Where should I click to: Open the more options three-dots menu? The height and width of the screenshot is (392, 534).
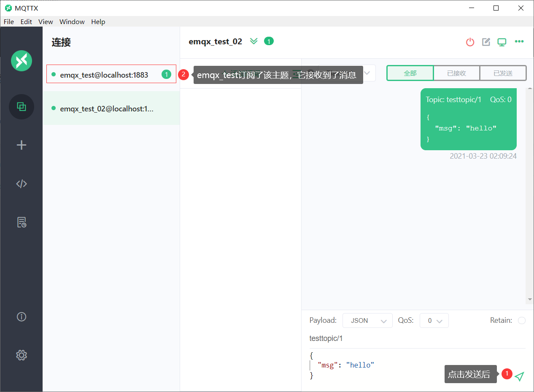519,41
